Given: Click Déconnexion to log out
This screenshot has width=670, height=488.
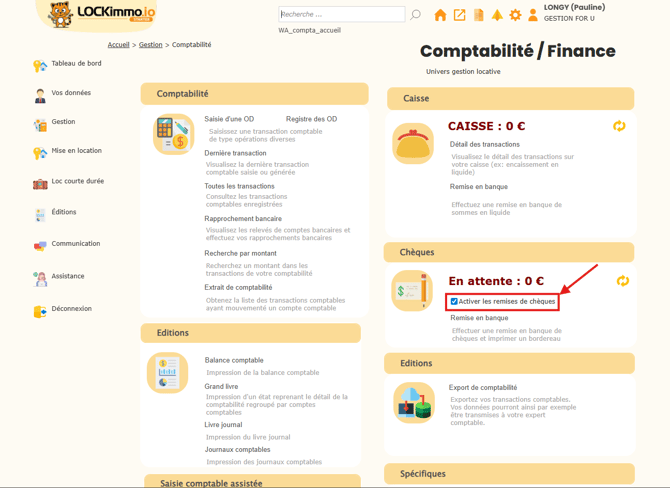Looking at the screenshot, I should [x=71, y=309].
